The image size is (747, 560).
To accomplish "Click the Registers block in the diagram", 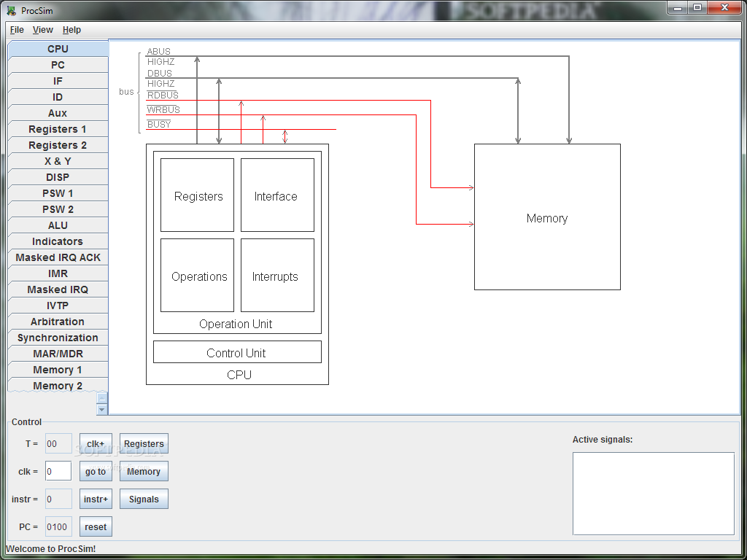I will click(x=197, y=195).
